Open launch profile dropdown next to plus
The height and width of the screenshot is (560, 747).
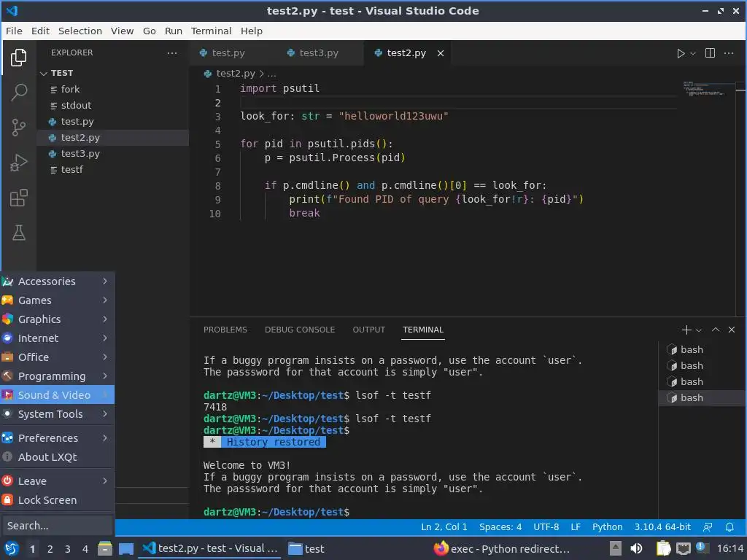click(x=699, y=330)
